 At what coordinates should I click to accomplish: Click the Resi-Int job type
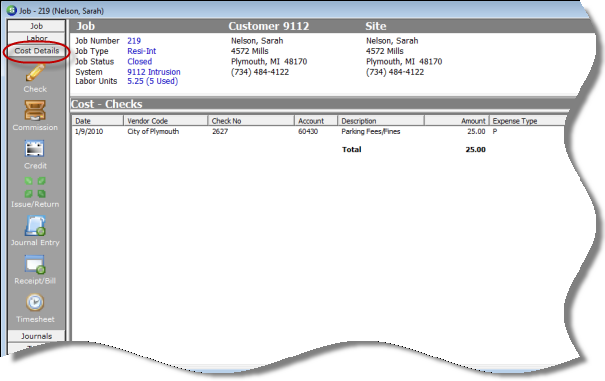tap(142, 51)
